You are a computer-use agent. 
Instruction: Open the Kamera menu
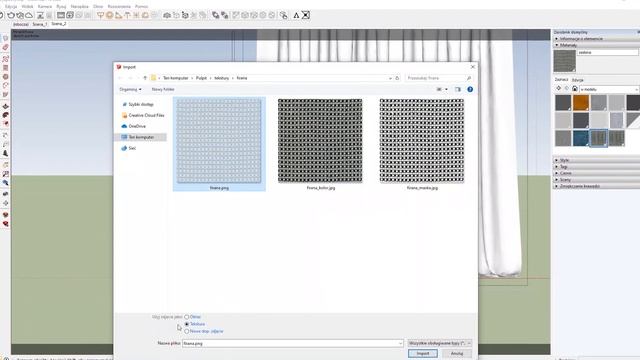pos(45,7)
